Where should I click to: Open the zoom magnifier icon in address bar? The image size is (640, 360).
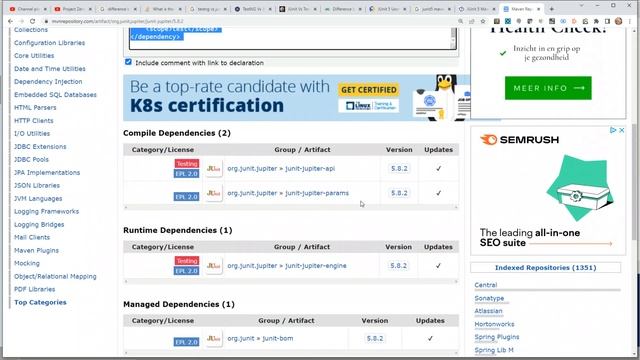(x=460, y=21)
